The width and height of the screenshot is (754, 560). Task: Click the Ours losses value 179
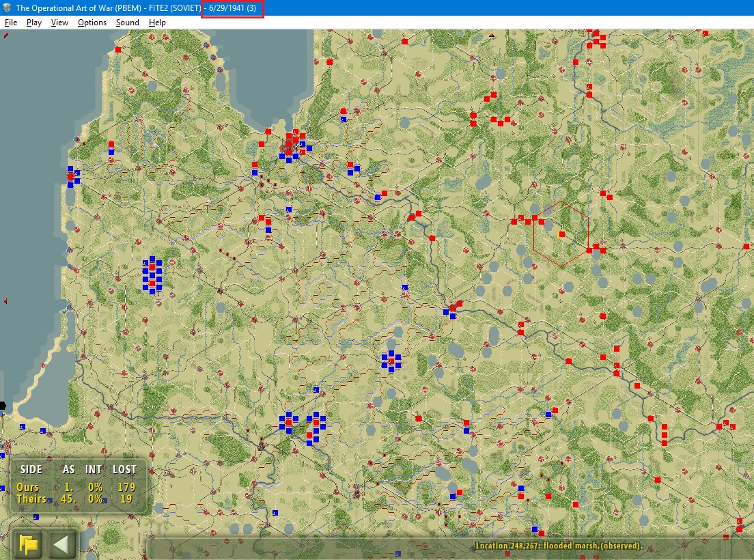tap(126, 487)
